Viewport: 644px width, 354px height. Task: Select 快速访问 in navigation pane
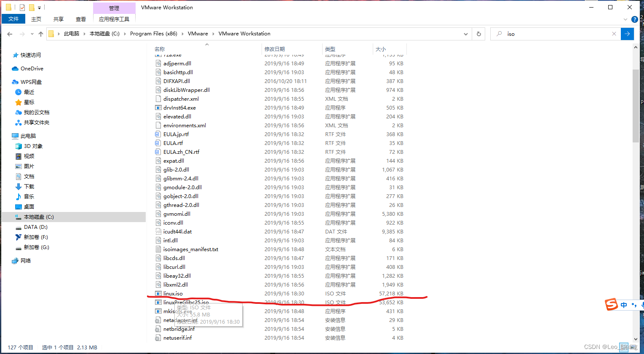31,55
